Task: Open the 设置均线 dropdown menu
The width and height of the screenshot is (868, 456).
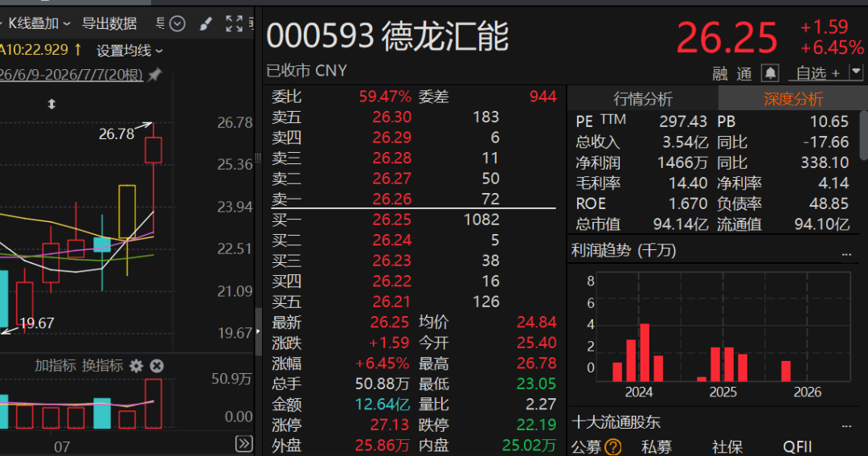Action: click(x=129, y=51)
